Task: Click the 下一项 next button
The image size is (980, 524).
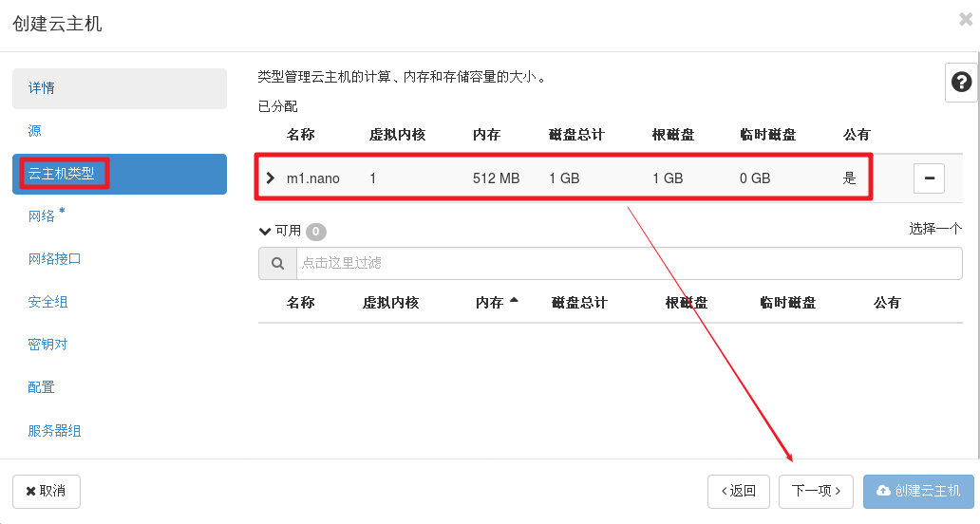Action: [816, 491]
